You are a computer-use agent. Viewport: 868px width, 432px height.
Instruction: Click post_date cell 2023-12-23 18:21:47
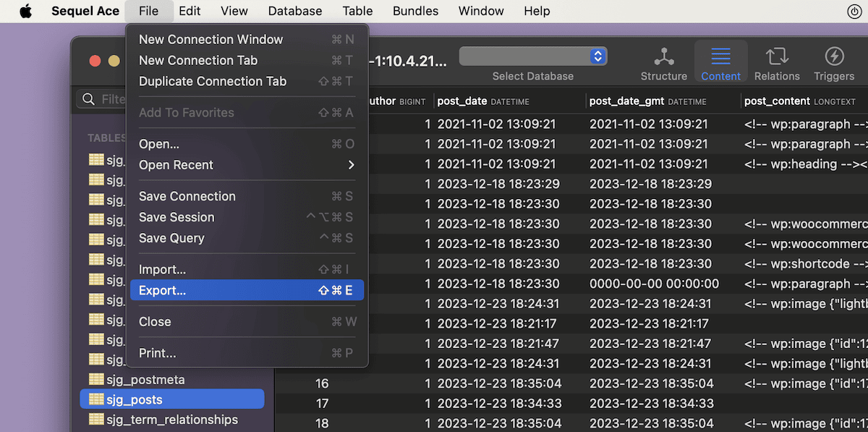click(498, 344)
